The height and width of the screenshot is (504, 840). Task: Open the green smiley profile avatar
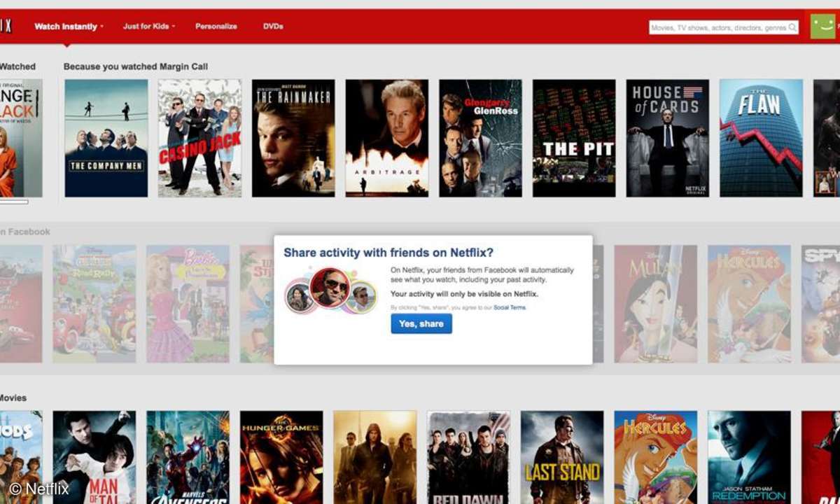click(823, 27)
